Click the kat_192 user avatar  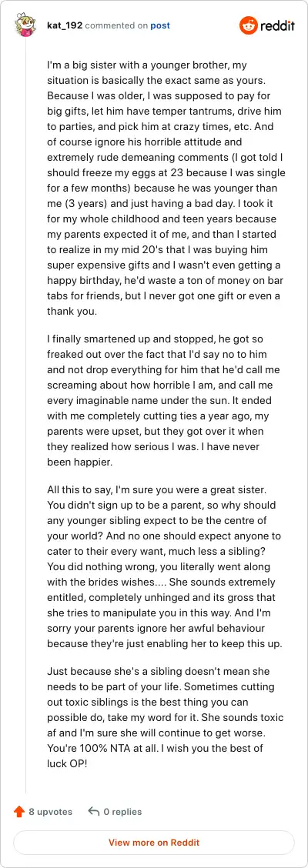click(26, 25)
